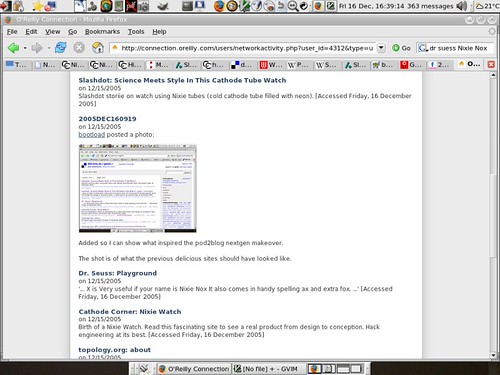The height and width of the screenshot is (375, 500).
Task: Click the posted screenshot photo thumbnail
Action: 138,188
